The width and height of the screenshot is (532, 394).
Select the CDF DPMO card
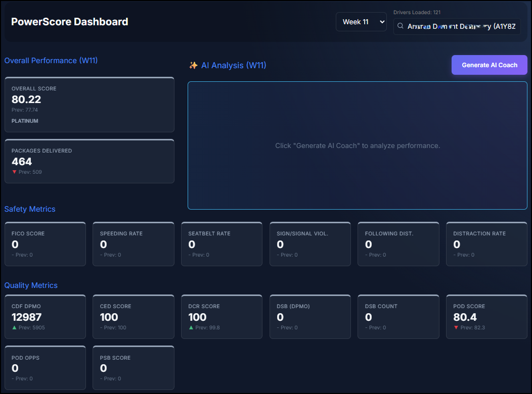pos(45,317)
